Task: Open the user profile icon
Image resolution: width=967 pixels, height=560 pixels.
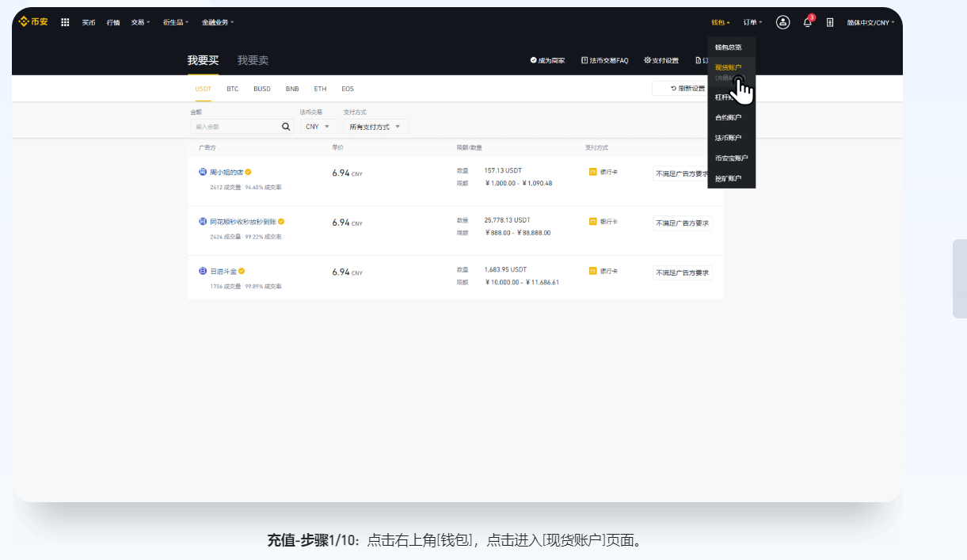Action: (x=782, y=22)
